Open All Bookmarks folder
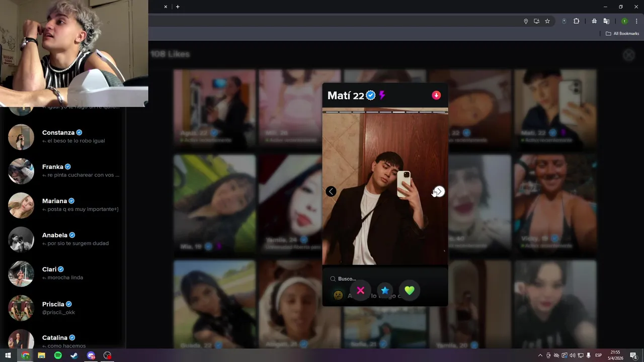Screen dimensions: 644x362 pos(622,34)
